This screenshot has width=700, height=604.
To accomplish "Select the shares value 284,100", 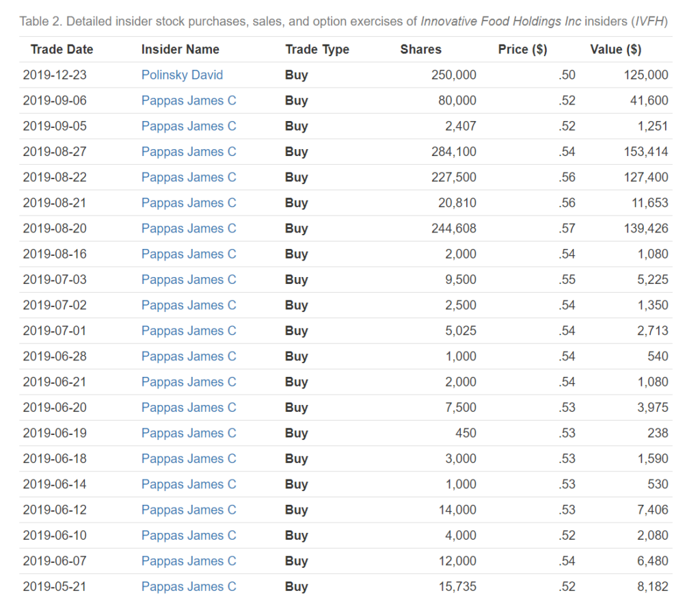I will (x=454, y=151).
